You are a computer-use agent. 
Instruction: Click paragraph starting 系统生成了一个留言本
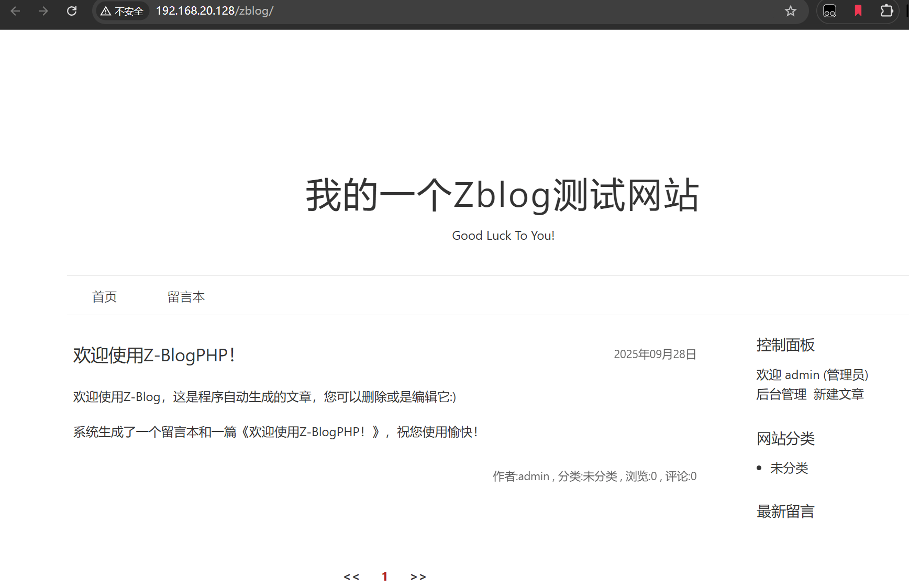pyautogui.click(x=275, y=432)
